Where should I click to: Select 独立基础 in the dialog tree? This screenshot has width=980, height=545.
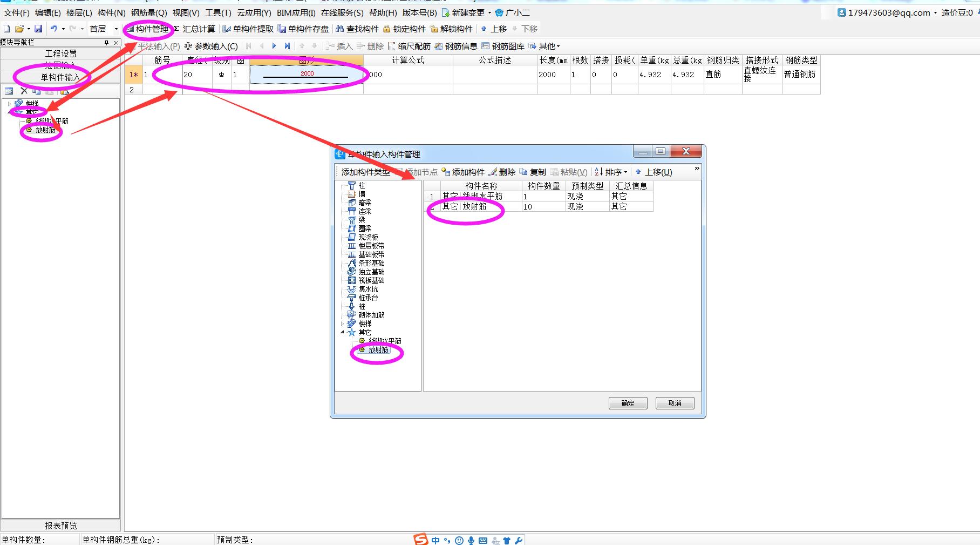(x=371, y=272)
